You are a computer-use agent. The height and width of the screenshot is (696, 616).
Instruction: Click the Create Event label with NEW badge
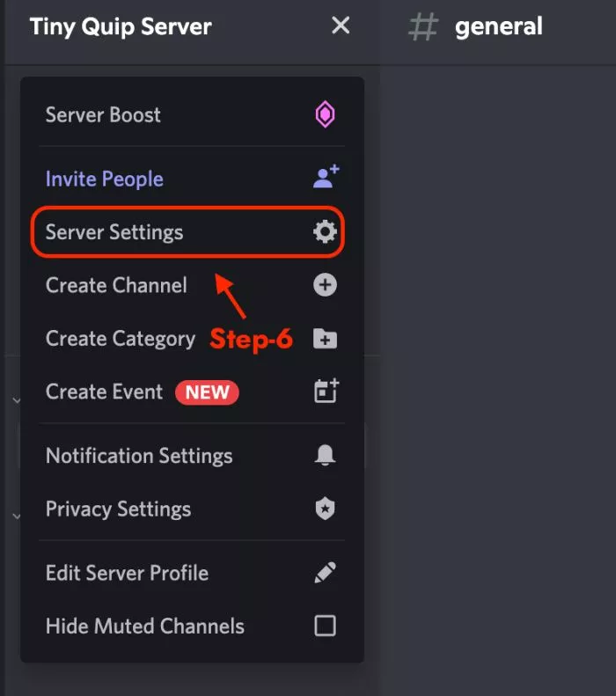(142, 392)
